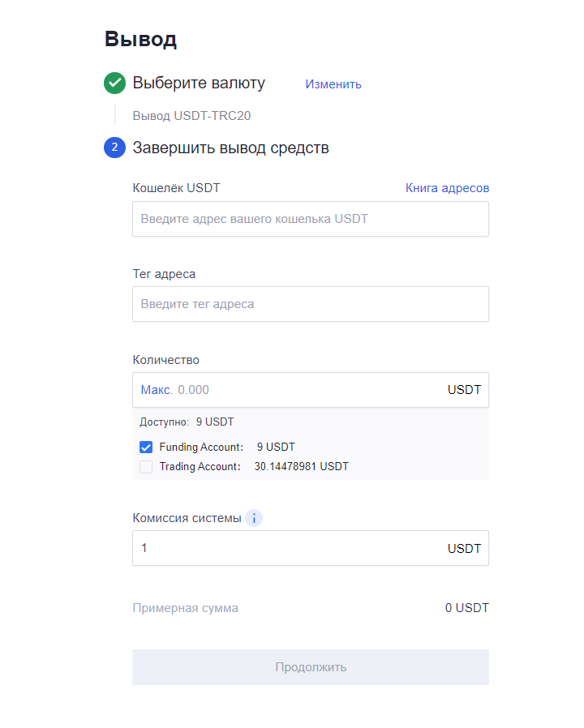The image size is (584, 728).
Task: Click the green checkmark step icon
Action: coord(114,84)
